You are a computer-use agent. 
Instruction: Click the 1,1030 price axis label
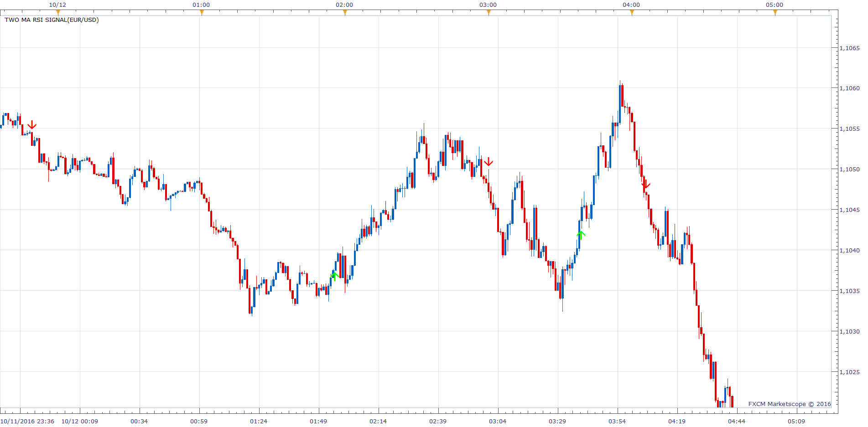[849, 331]
